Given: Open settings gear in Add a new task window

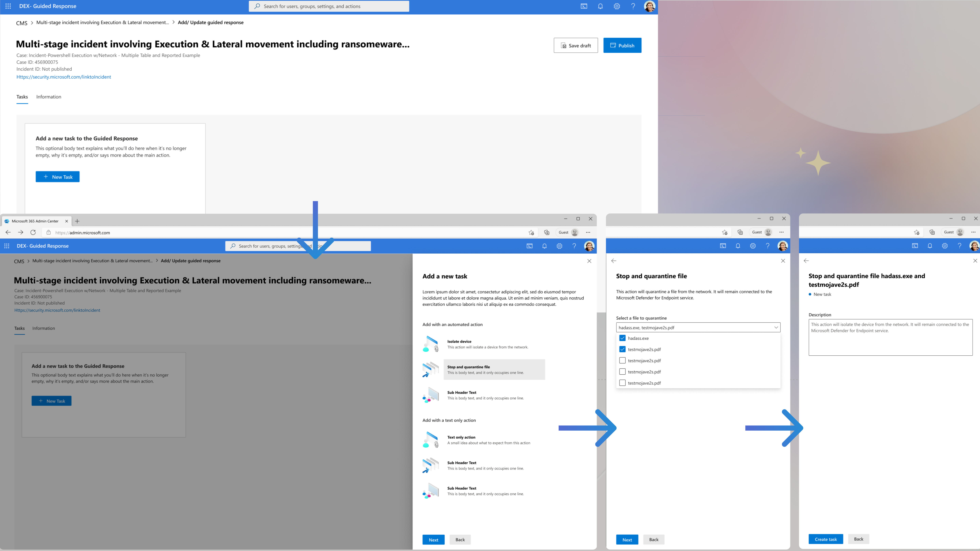Looking at the screenshot, I should point(559,246).
